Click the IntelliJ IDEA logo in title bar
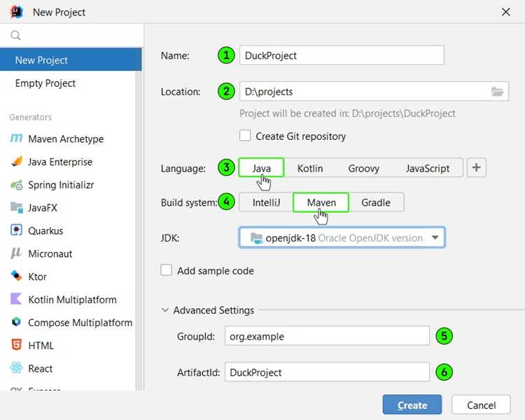The height and width of the screenshot is (420, 525). (16, 12)
